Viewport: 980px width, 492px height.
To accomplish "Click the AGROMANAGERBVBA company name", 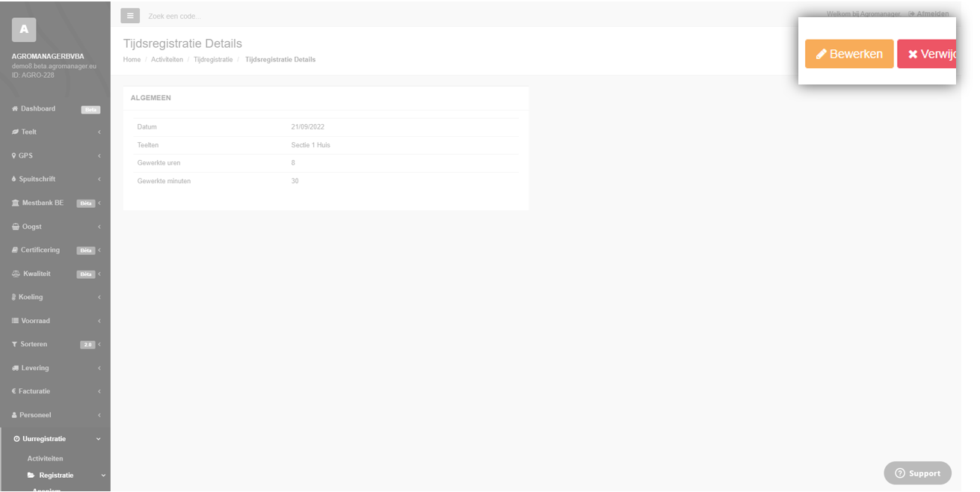I will coord(48,56).
